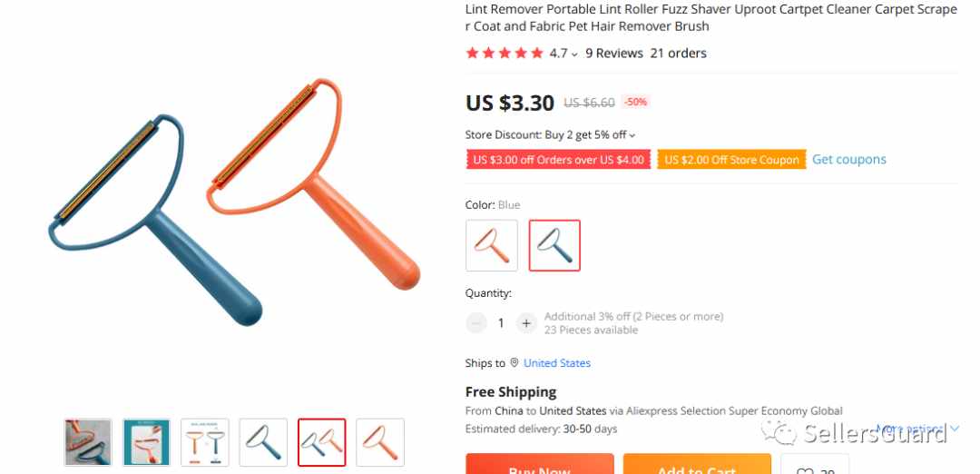Increase quantity with the plus button
Image resolution: width=980 pixels, height=474 pixels.
(x=526, y=322)
